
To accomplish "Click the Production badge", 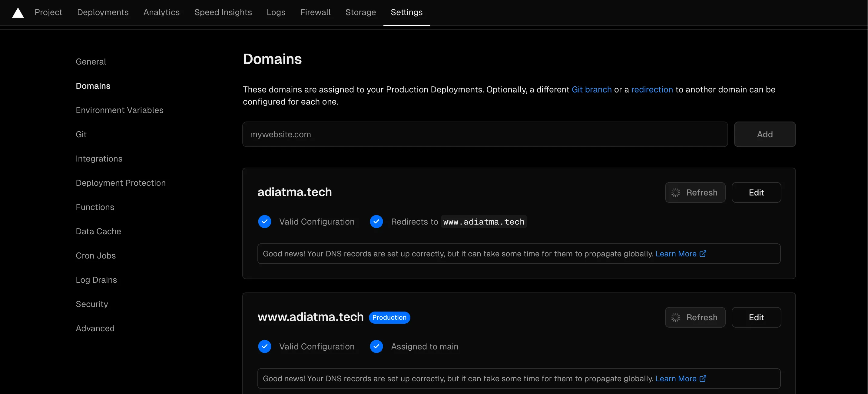I will [389, 317].
